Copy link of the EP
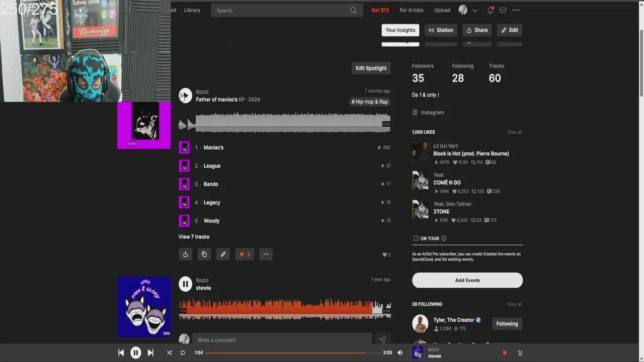644x362 pixels. 204,254
